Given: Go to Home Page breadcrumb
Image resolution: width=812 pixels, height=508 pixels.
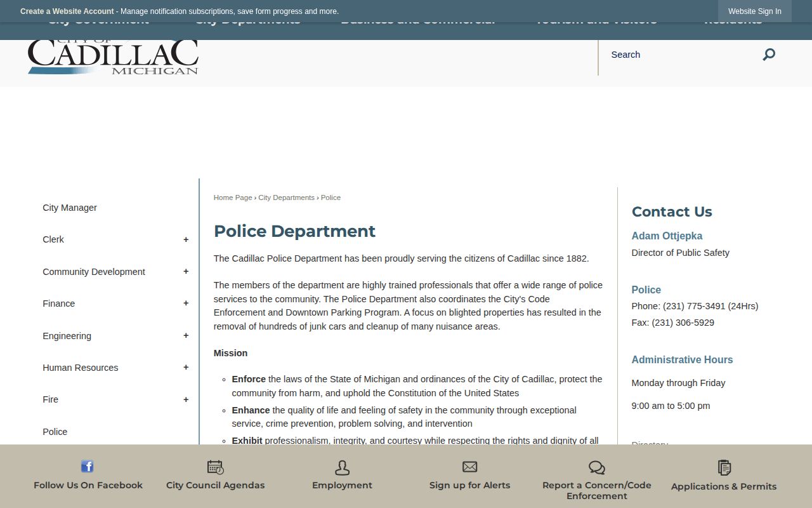Looking at the screenshot, I should click(x=233, y=197).
